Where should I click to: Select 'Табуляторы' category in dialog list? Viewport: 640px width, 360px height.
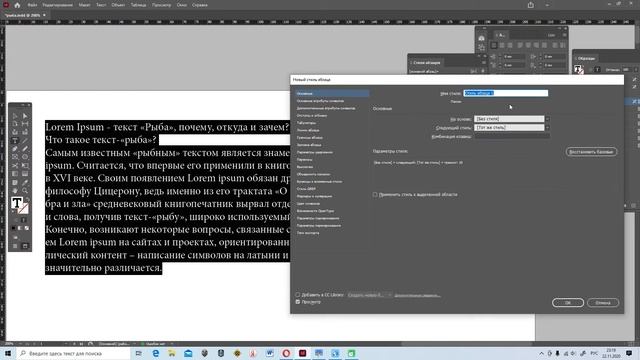click(306, 123)
